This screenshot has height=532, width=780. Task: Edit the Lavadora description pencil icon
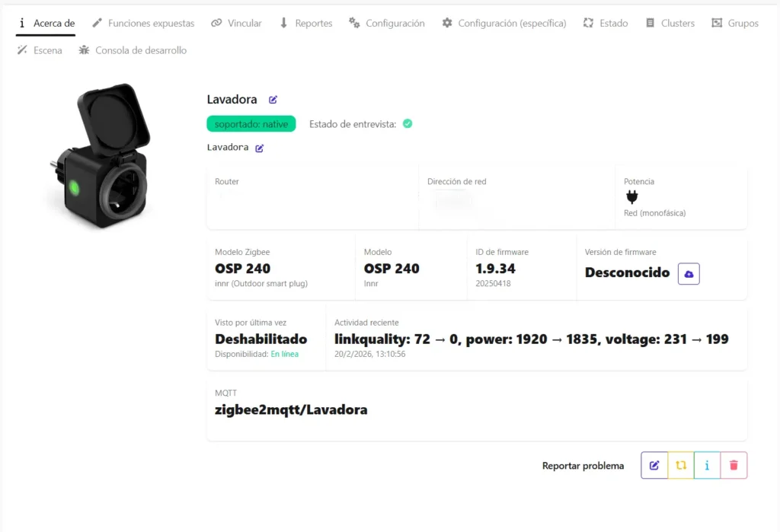coord(259,148)
